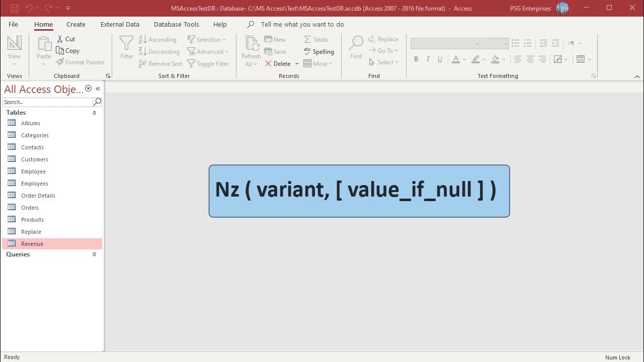Open the font size combo box
Viewport: 644px width, 362px height.
pos(495,44)
